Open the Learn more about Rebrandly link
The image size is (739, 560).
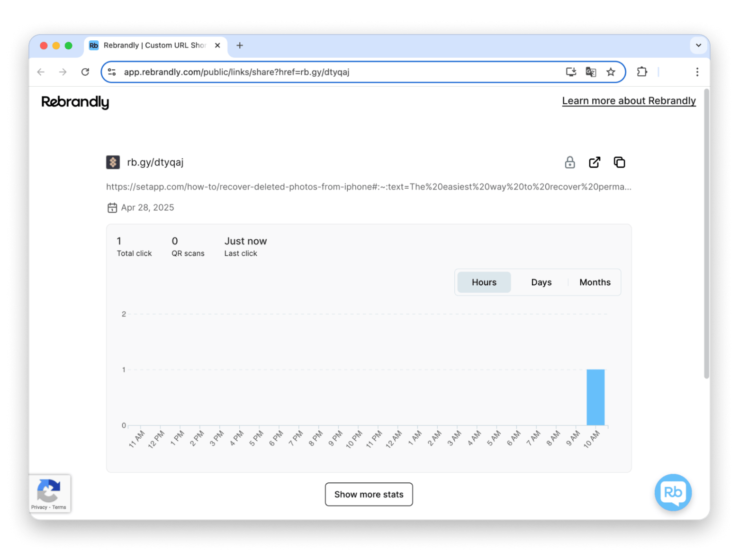629,101
